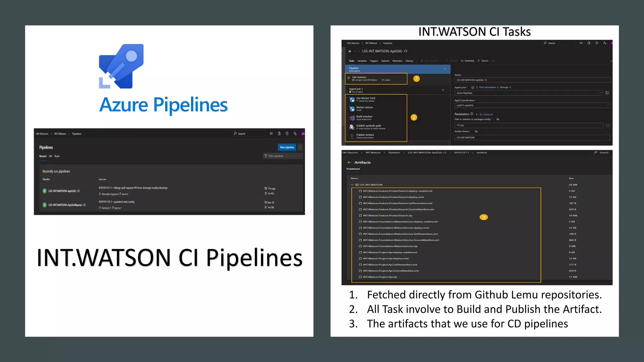This screenshot has height=362, width=644.
Task: Click the Publish symbols path task icon
Action: point(352,127)
